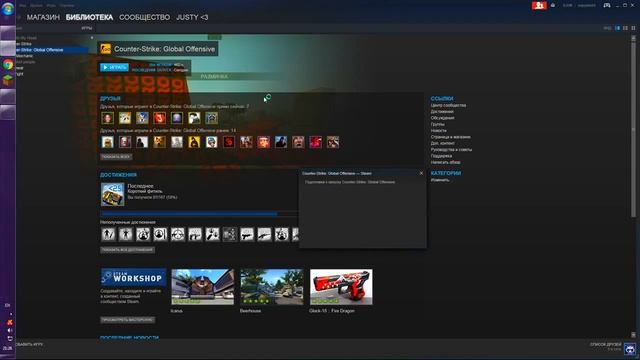Screen dimensions: 640x360
Task: Open the Glock-18 Fire Dragon thumbnail
Action: (x=341, y=287)
